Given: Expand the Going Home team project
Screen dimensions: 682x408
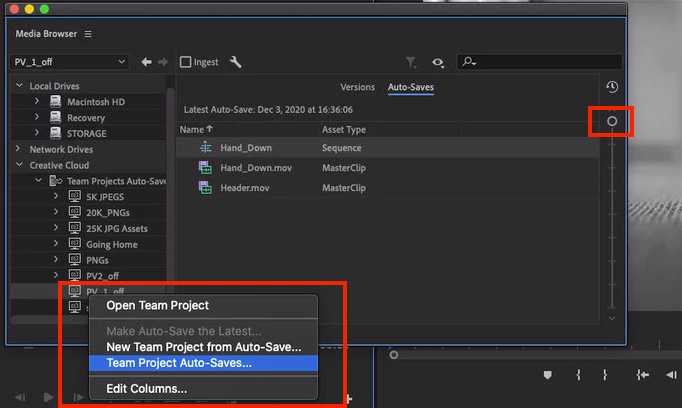Looking at the screenshot, I should [x=56, y=244].
